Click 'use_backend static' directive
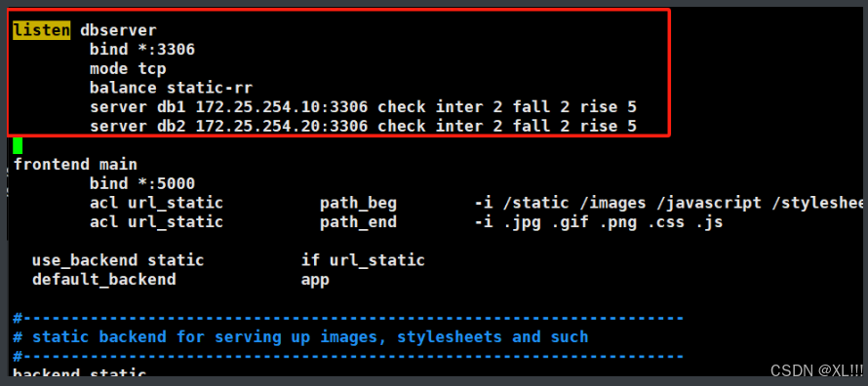This screenshot has height=386, width=868. coord(118,260)
